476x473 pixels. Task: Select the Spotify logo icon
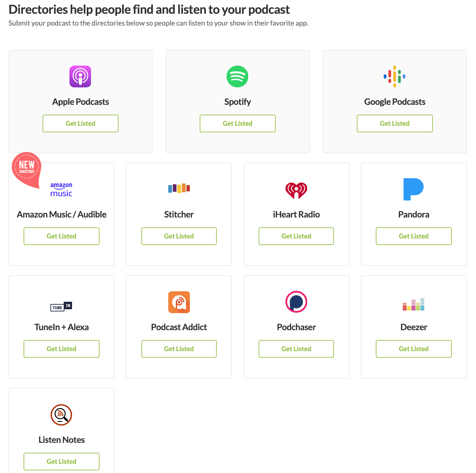click(237, 76)
